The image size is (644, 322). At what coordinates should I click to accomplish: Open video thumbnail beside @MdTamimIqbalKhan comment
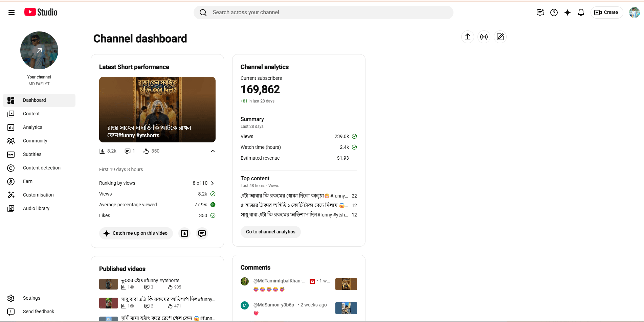(346, 284)
